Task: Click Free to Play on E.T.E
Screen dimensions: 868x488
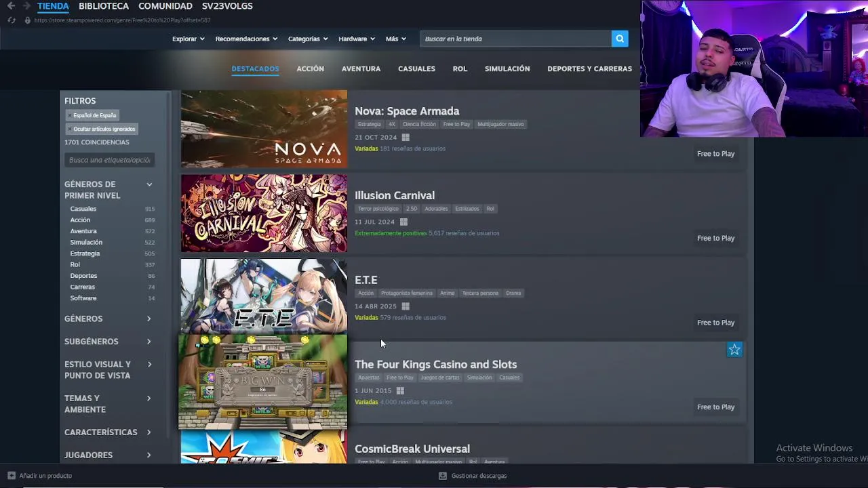Action: point(715,323)
